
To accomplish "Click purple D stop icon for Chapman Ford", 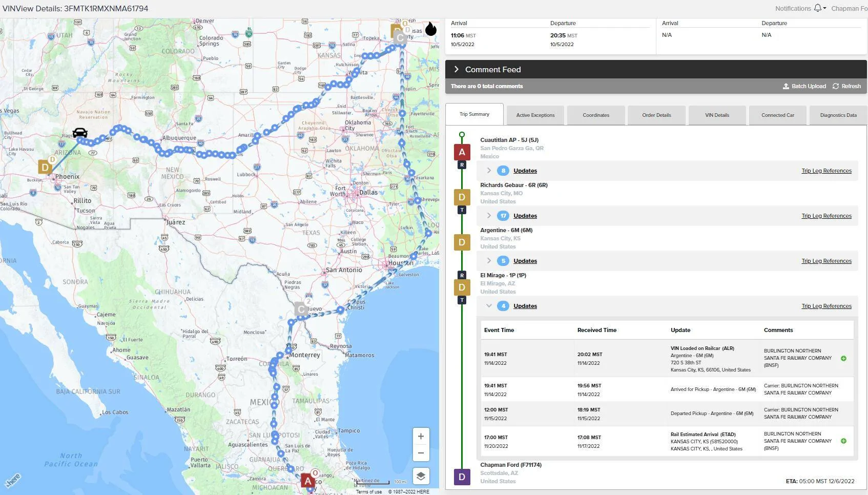I will pos(462,477).
